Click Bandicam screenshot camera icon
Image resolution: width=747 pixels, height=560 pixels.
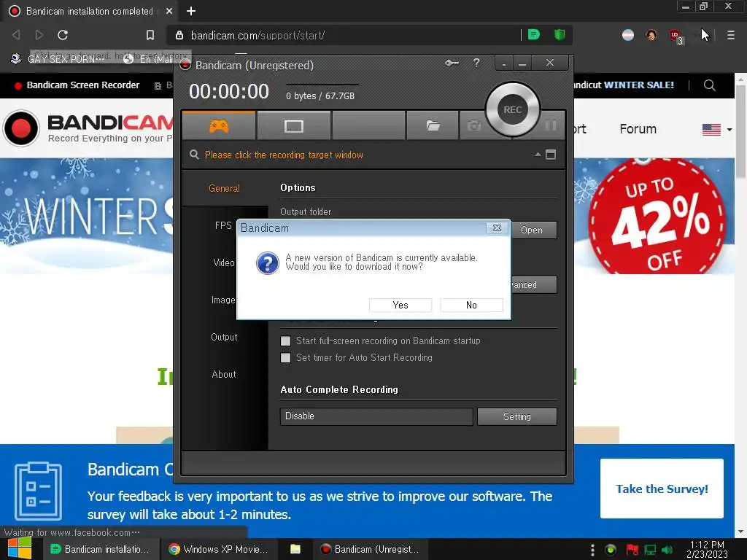(x=474, y=125)
